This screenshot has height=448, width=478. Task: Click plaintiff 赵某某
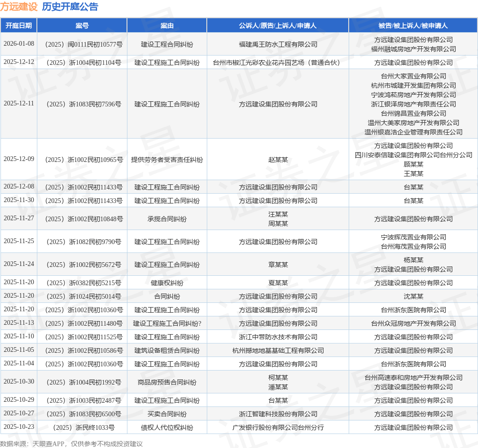(278, 160)
